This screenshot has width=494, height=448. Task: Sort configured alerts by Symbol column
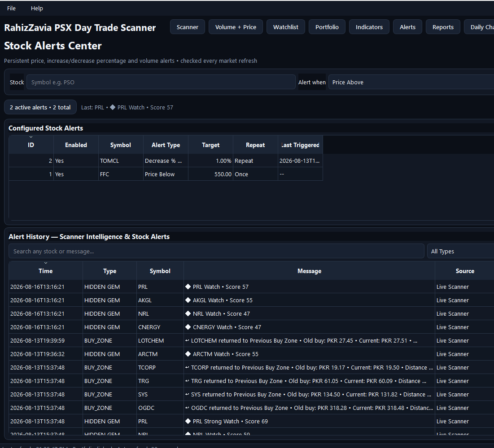121,145
